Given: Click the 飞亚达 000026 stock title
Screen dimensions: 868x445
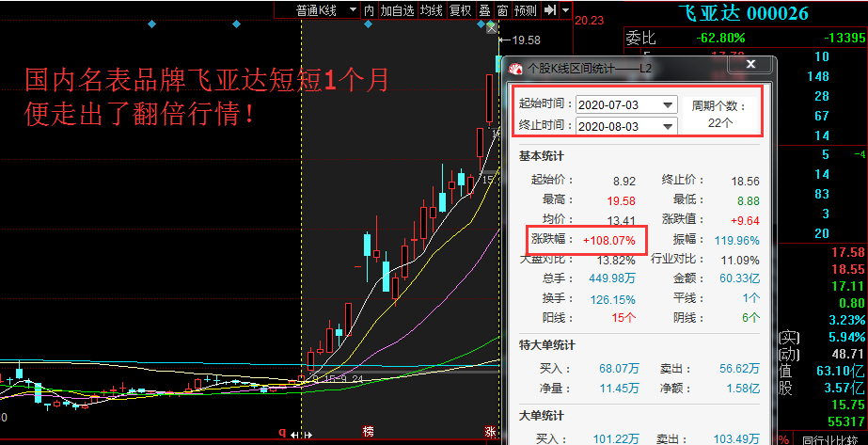Looking at the screenshot, I should (x=743, y=13).
